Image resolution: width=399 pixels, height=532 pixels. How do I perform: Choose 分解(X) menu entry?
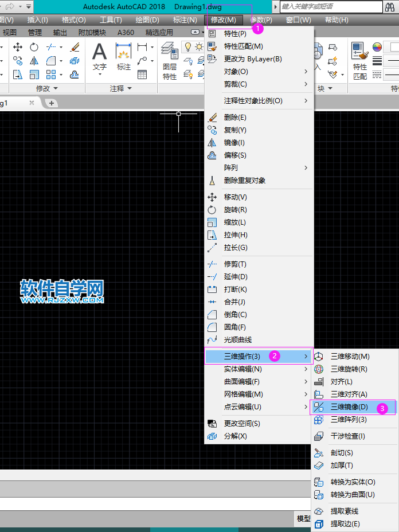(259, 436)
